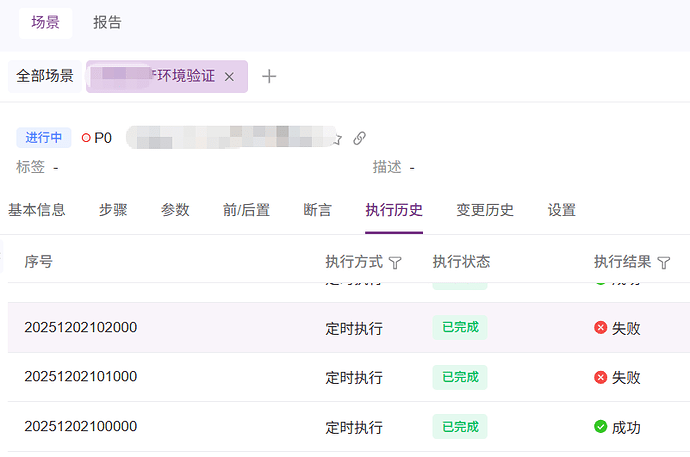Open the 前/后置 tab

pyautogui.click(x=246, y=210)
